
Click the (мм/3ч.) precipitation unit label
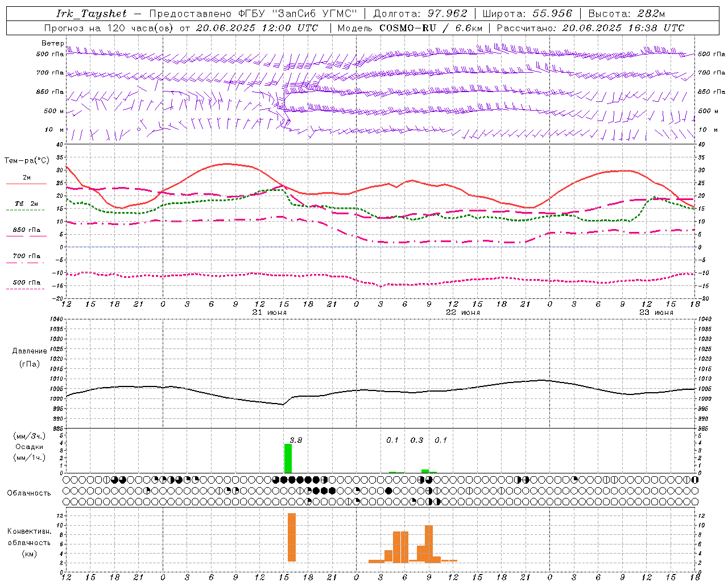pyautogui.click(x=30, y=436)
